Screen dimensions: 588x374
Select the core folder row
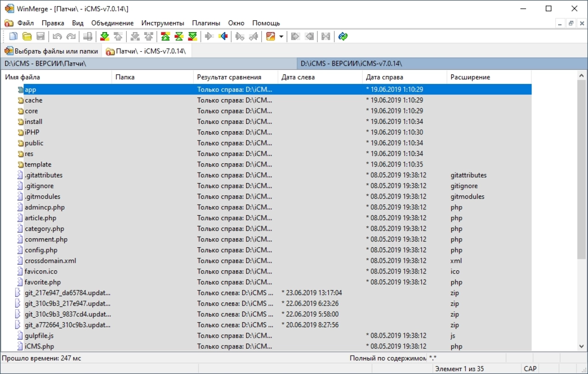[x=266, y=111]
